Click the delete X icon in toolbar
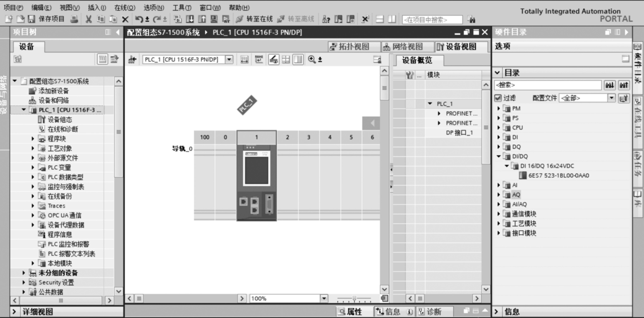 (x=125, y=19)
